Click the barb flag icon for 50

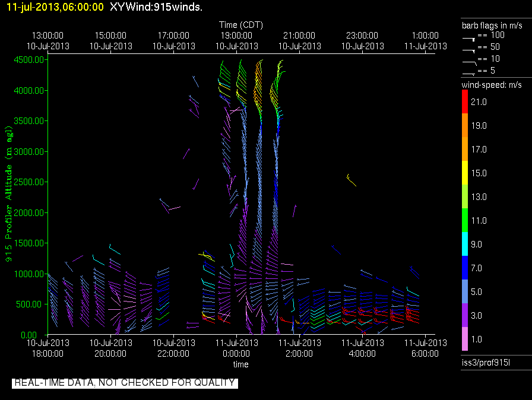[x=469, y=51]
